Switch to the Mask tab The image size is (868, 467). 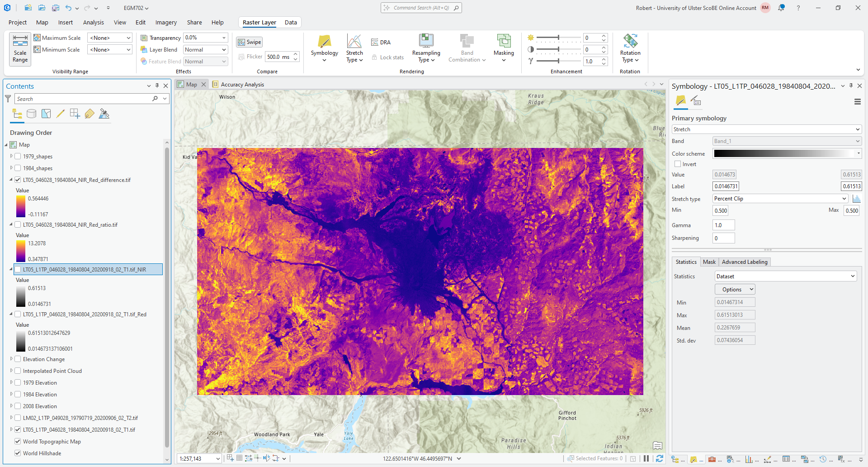tap(709, 262)
